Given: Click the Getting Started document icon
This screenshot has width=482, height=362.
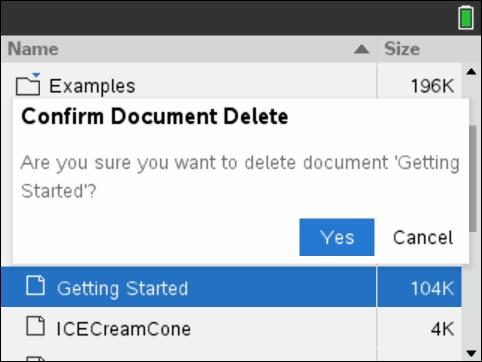Looking at the screenshot, I should [35, 286].
